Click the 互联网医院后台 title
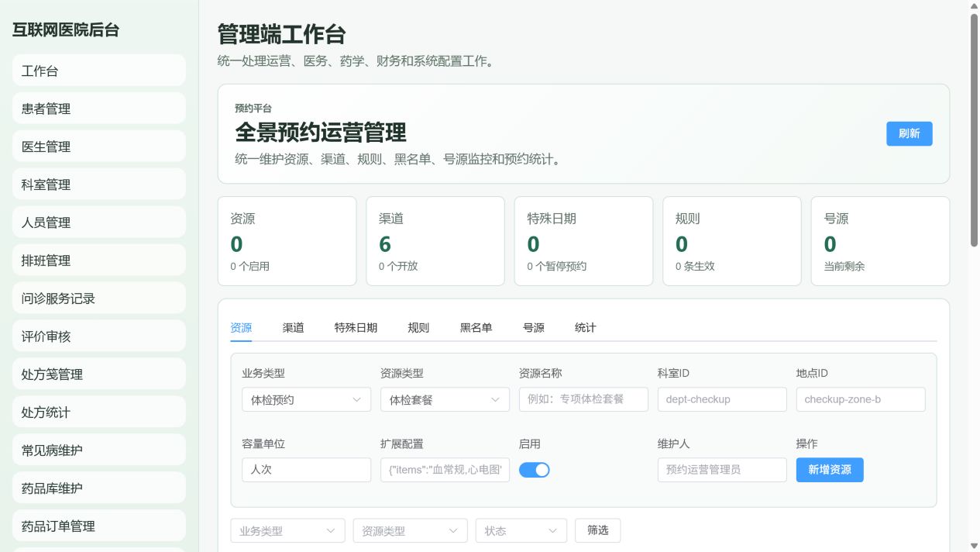This screenshot has height=552, width=980. 66,30
